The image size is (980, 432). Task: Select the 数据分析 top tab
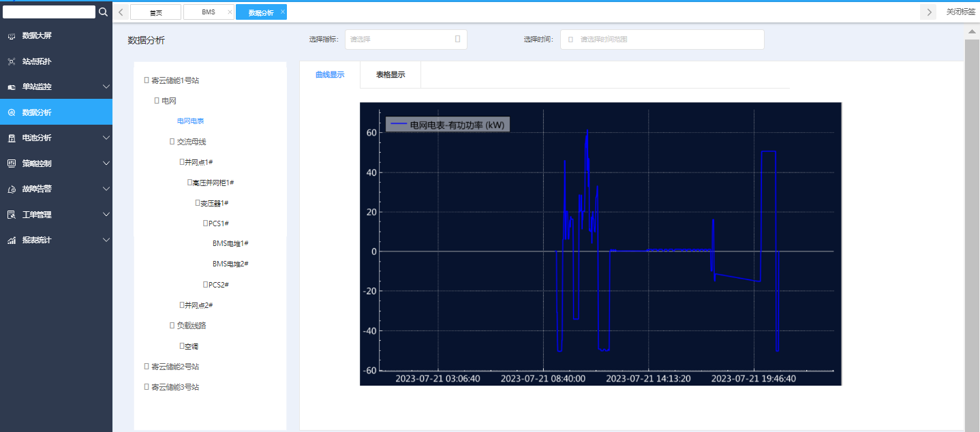coord(261,12)
